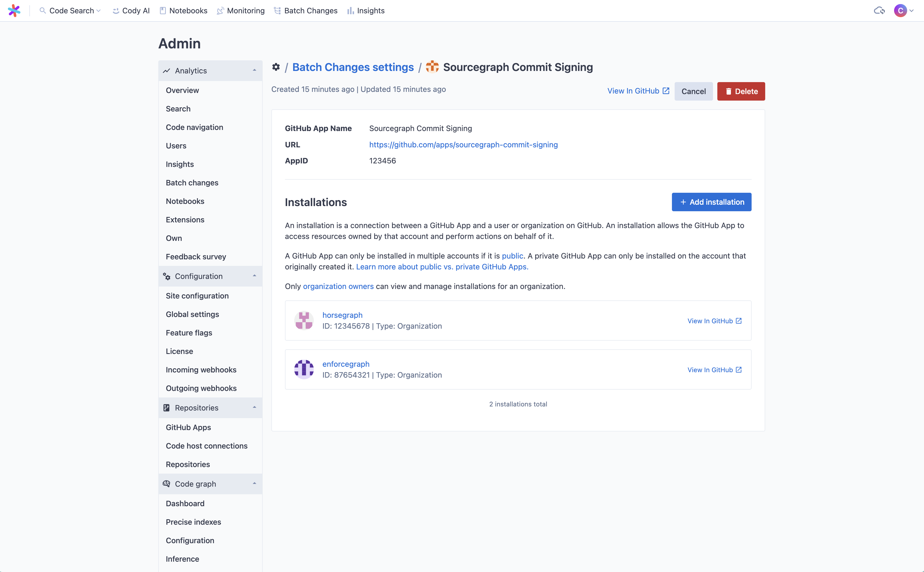Select the Insights menu item
924x572 pixels.
[x=179, y=164]
